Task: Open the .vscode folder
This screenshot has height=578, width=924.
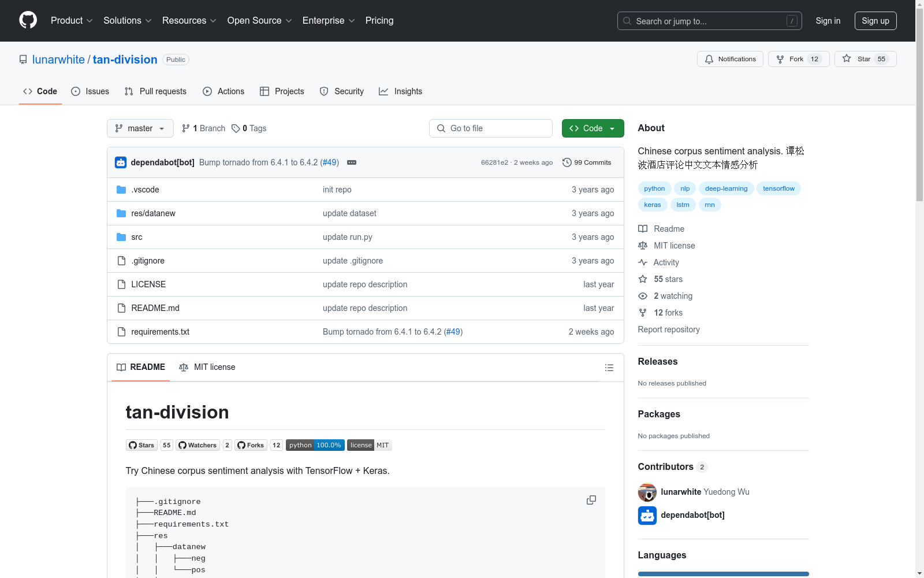Action: [x=145, y=190]
